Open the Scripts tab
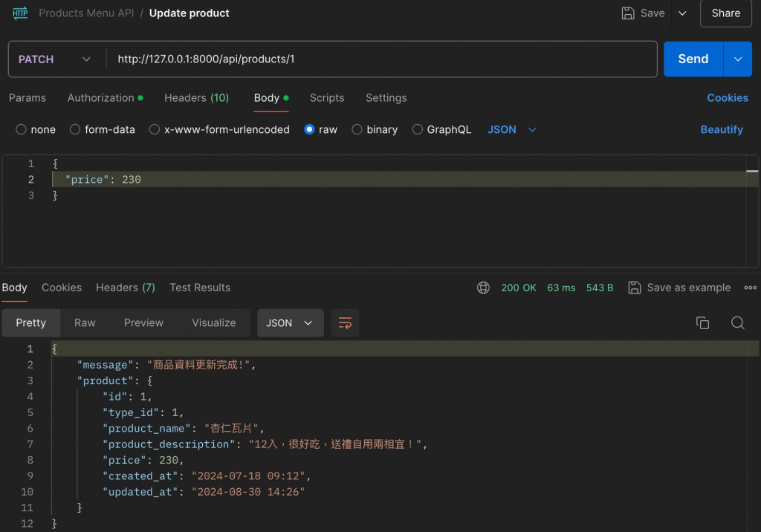761x532 pixels. click(x=327, y=98)
